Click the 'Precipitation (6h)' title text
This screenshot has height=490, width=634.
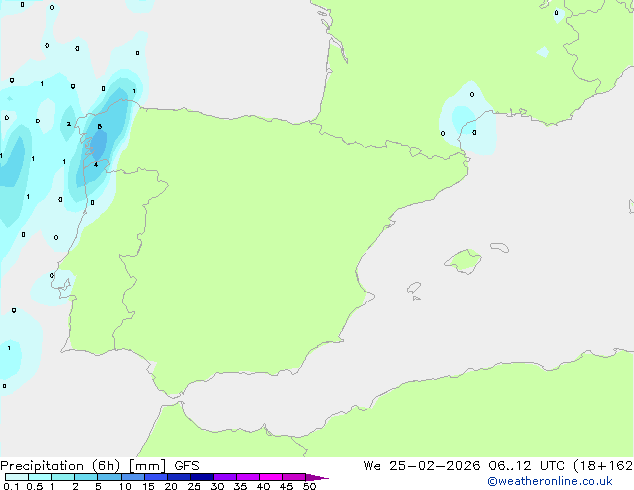[60, 466]
